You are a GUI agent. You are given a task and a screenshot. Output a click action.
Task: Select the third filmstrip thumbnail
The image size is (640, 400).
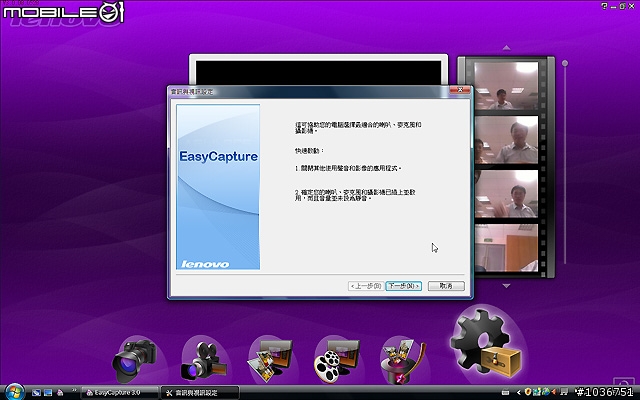click(x=506, y=194)
